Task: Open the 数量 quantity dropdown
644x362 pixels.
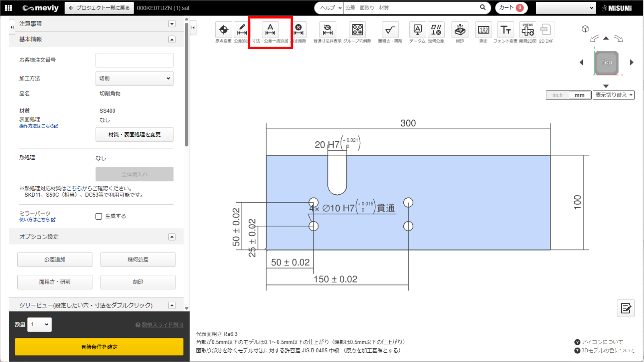Action: pos(39,325)
